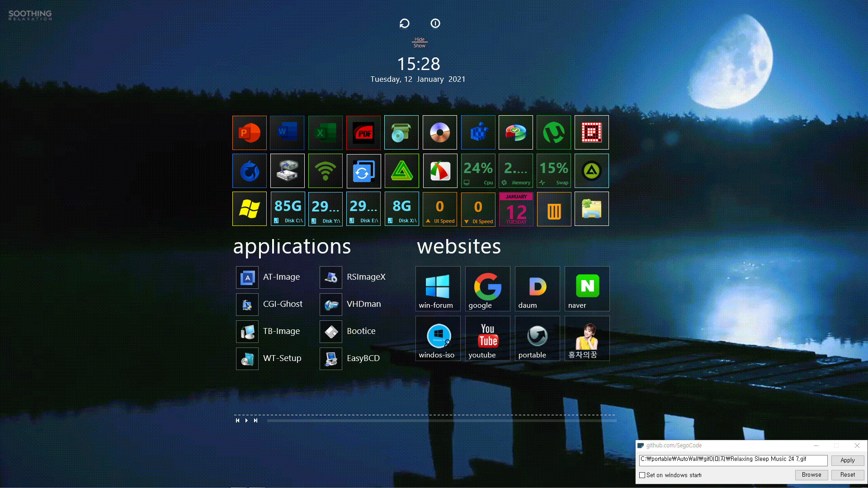Image resolution: width=868 pixels, height=488 pixels.
Task: Click the 85G Disk C:\ tile
Action: point(288,209)
